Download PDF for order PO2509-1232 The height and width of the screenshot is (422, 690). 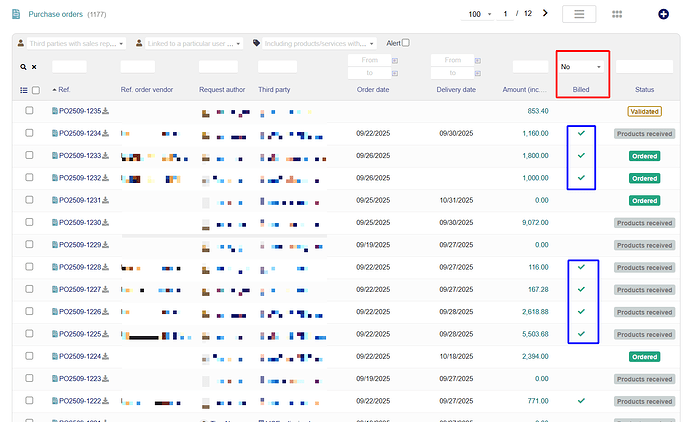point(106,178)
